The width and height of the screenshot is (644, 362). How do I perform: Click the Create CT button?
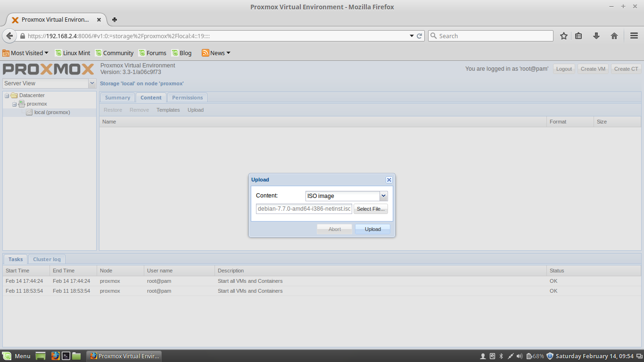[626, 69]
